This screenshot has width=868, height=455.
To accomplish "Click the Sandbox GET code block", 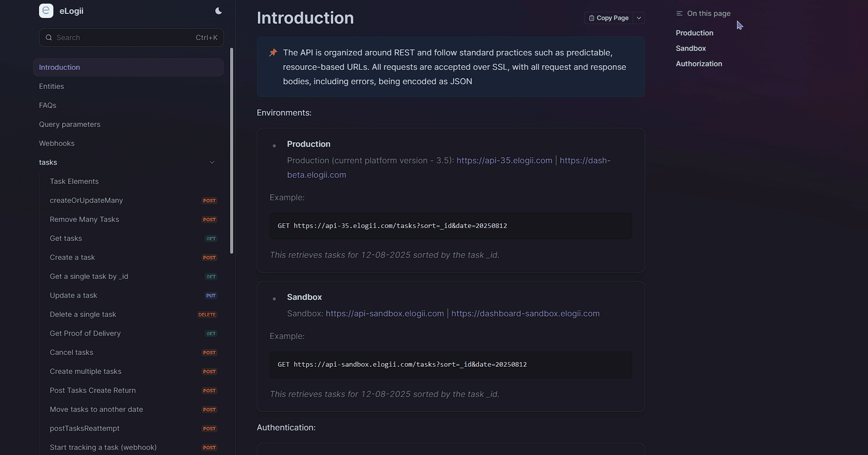I will pyautogui.click(x=451, y=365).
